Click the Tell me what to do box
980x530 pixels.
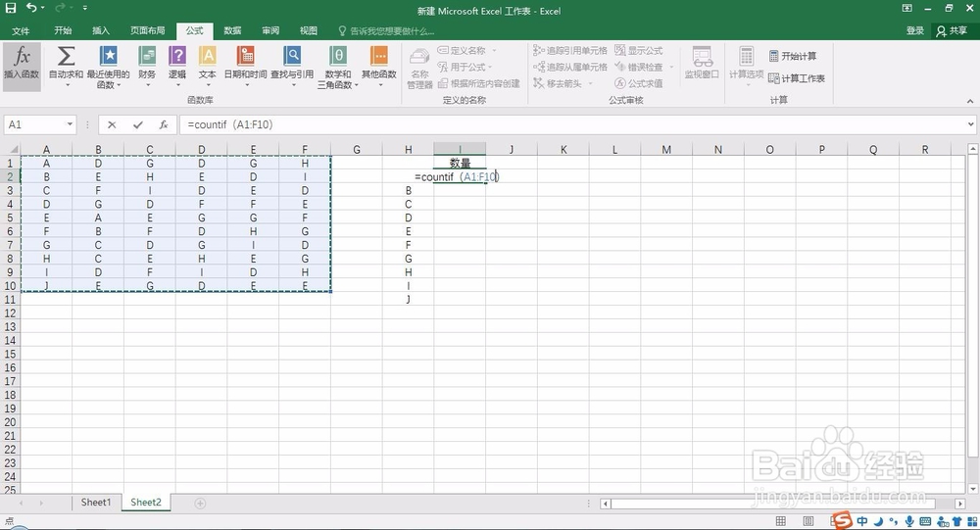pyautogui.click(x=386, y=30)
